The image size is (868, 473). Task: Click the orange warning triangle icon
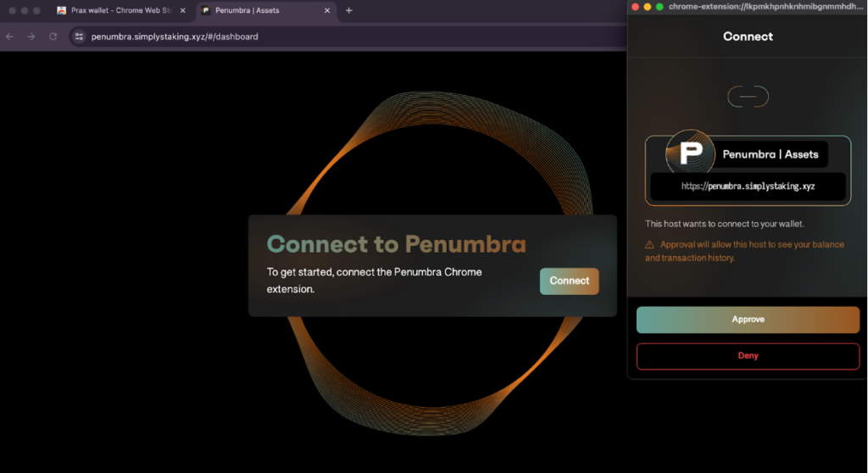(x=650, y=245)
